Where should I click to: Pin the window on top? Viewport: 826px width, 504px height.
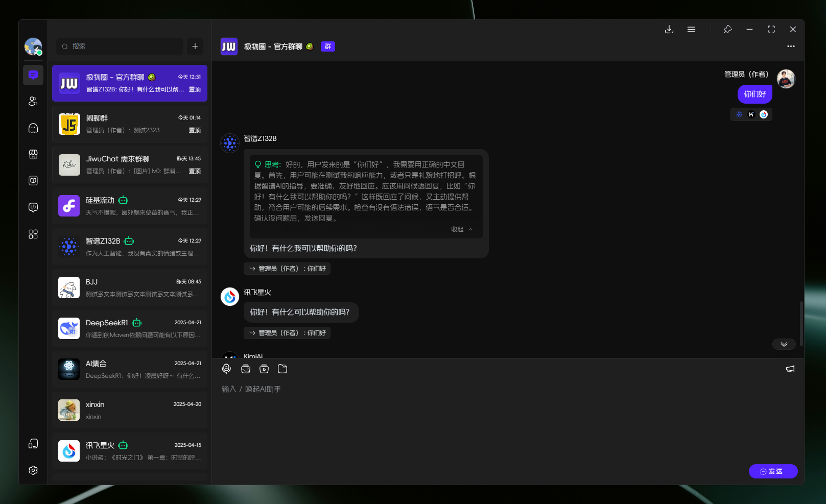tap(728, 30)
